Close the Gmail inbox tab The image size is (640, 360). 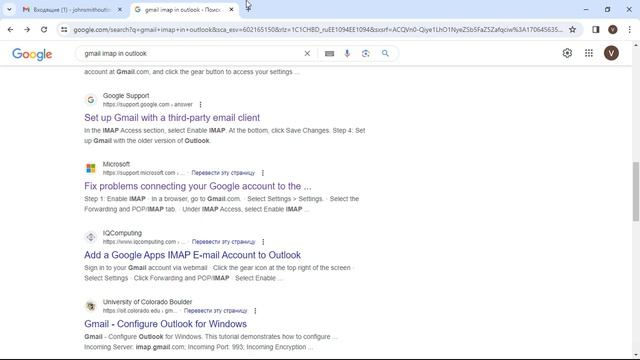(120, 9)
